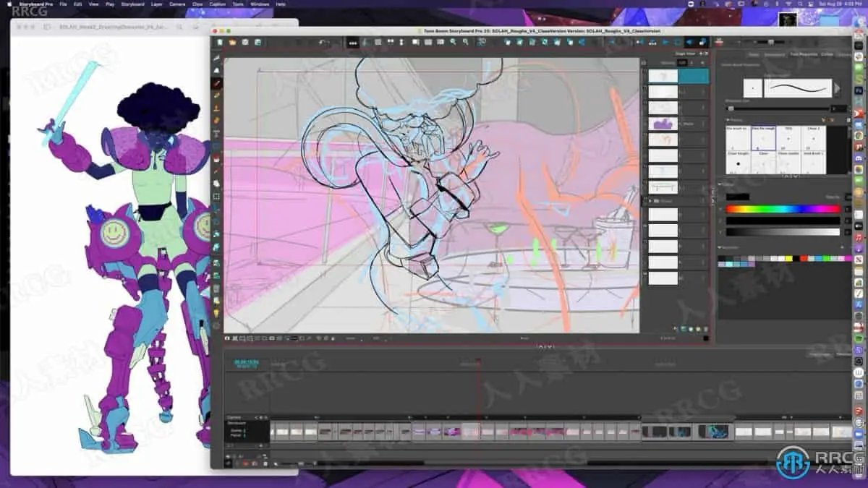Select the Eraser tool
This screenshot has height=488, width=868.
(x=216, y=121)
